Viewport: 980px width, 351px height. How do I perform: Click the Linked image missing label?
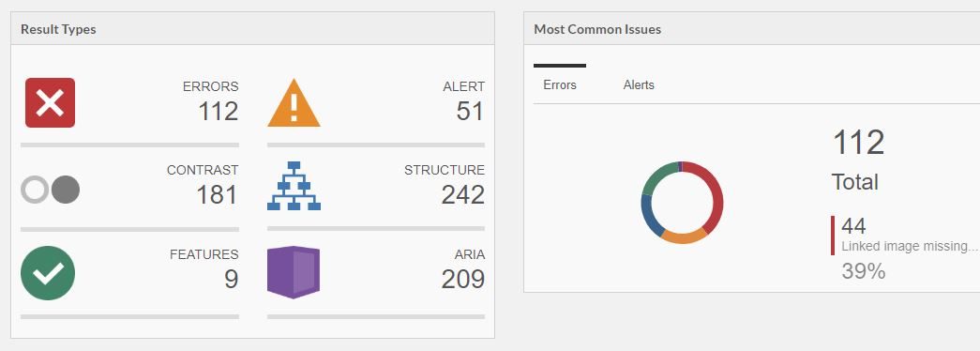(909, 247)
